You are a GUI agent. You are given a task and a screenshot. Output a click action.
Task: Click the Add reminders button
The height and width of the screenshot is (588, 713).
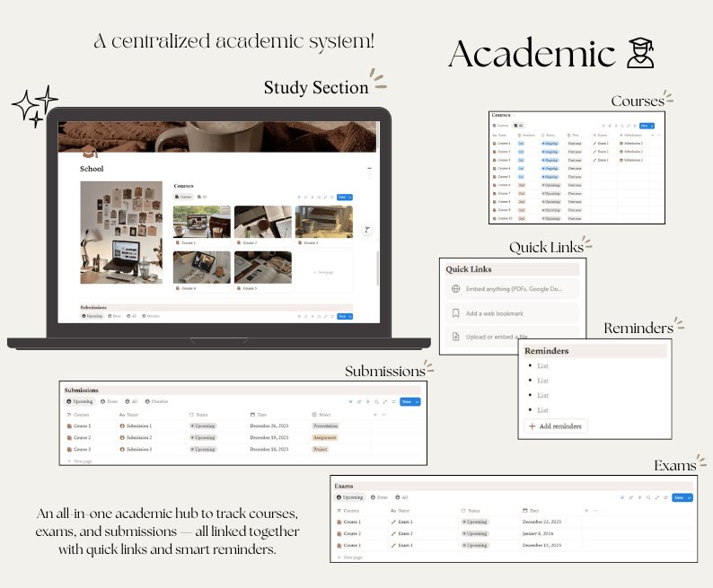(x=556, y=426)
